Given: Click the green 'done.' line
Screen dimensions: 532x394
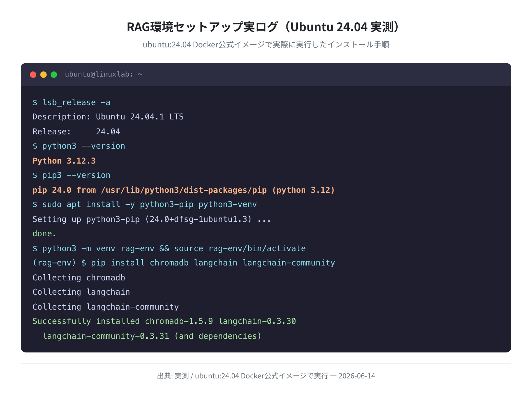Looking at the screenshot, I should [44, 234].
